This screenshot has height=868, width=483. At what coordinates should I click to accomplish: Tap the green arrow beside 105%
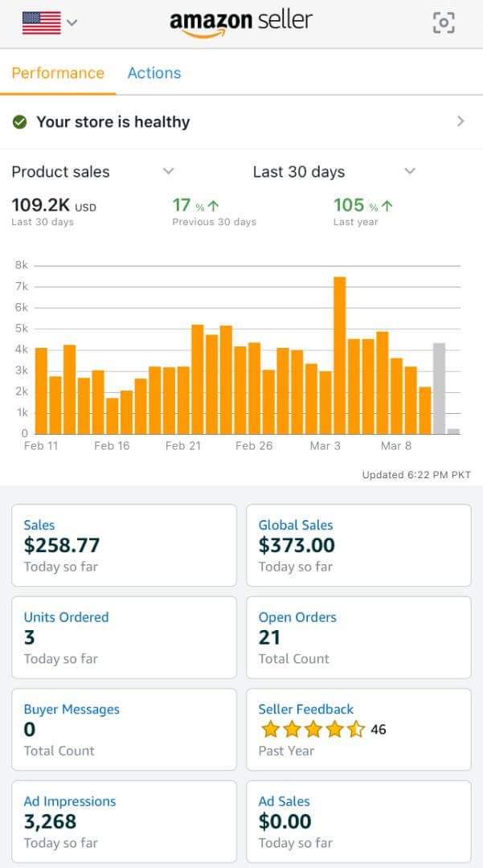click(x=387, y=207)
